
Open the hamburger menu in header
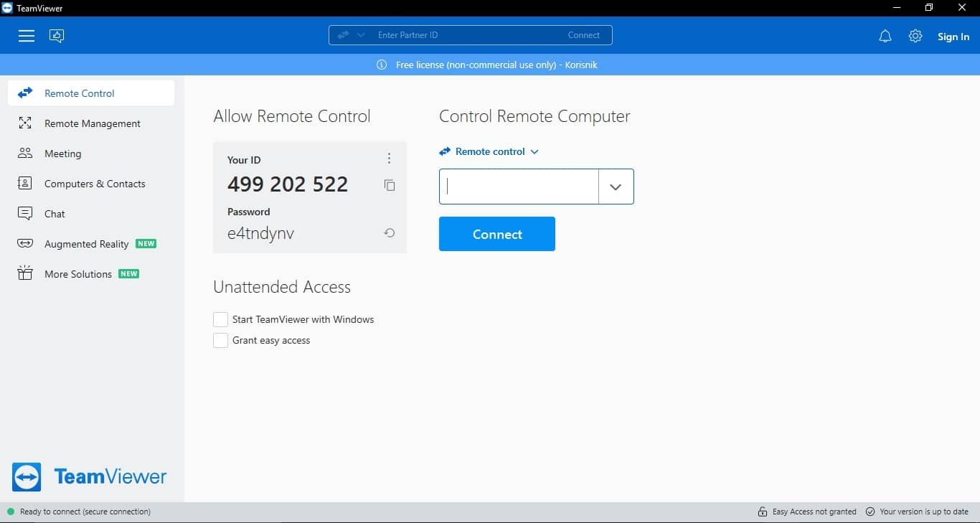(27, 35)
